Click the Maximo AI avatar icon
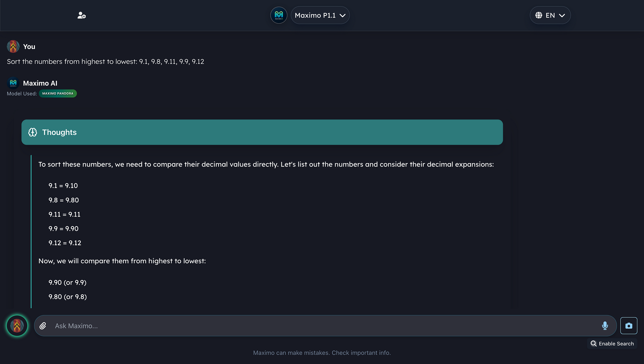This screenshot has height=364, width=644. click(13, 83)
